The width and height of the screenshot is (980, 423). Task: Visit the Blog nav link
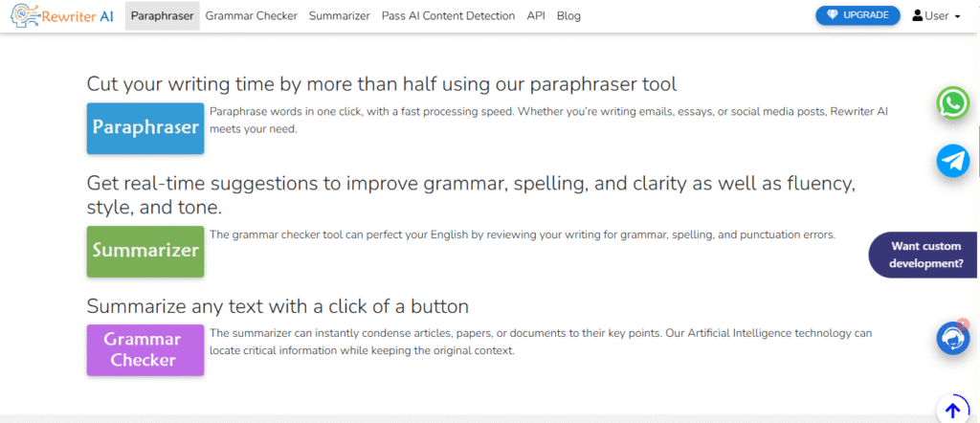(568, 15)
